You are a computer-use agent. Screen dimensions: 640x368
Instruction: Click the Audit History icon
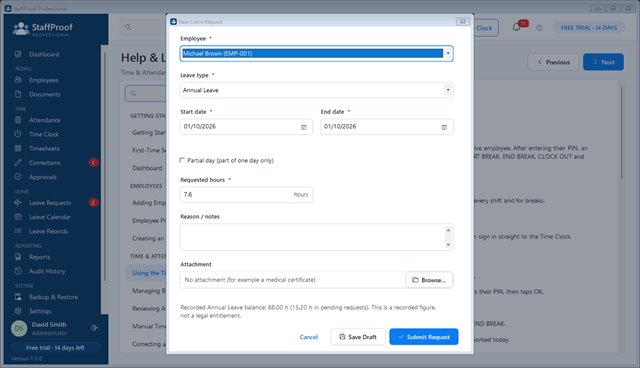click(18, 271)
